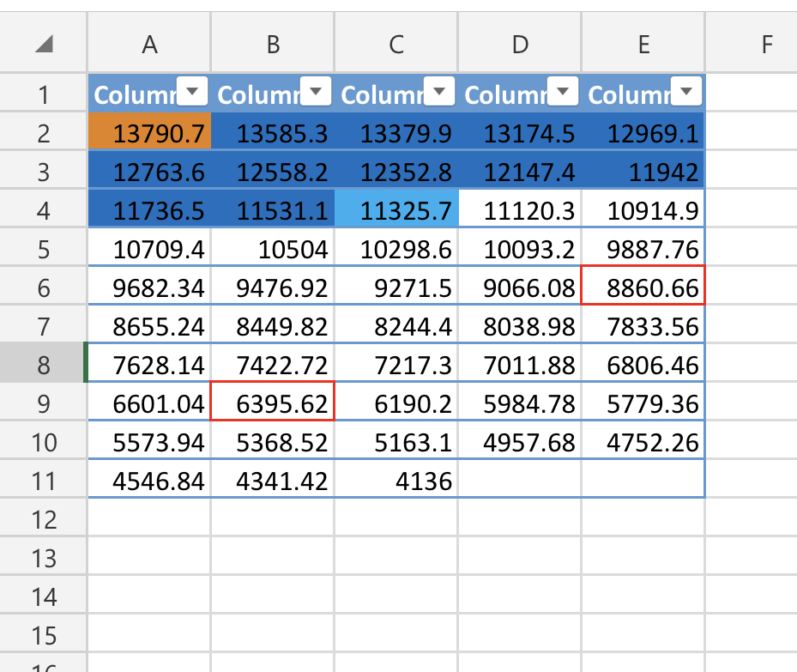
Task: Select row 2 header
Action: pyautogui.click(x=43, y=131)
